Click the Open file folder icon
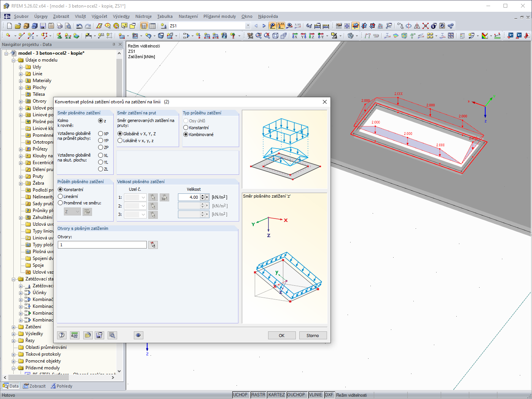 (x=18, y=26)
